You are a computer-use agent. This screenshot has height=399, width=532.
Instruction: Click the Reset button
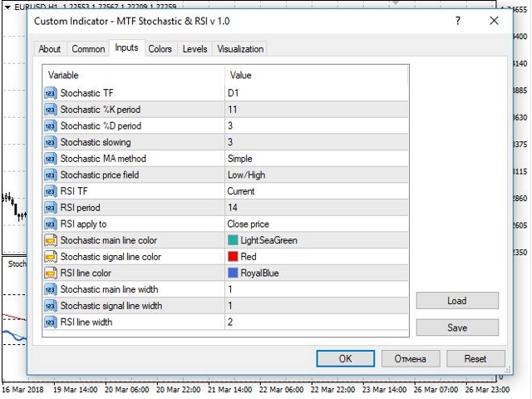click(475, 358)
